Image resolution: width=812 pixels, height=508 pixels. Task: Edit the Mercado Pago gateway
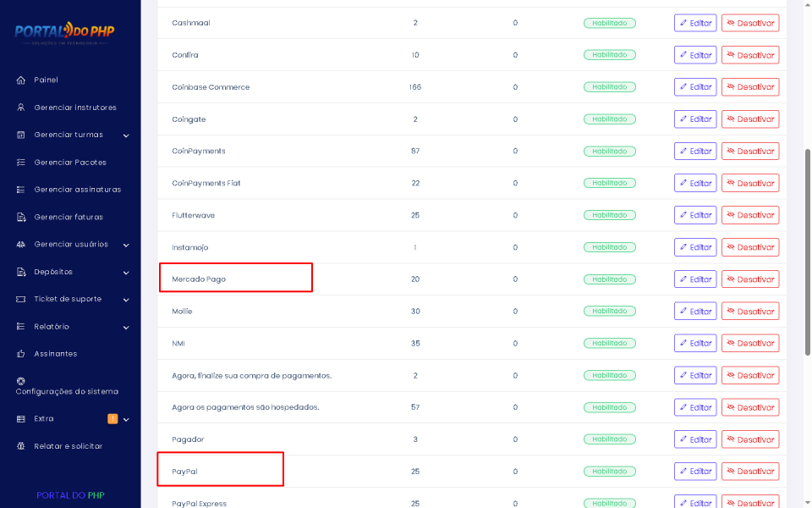695,279
